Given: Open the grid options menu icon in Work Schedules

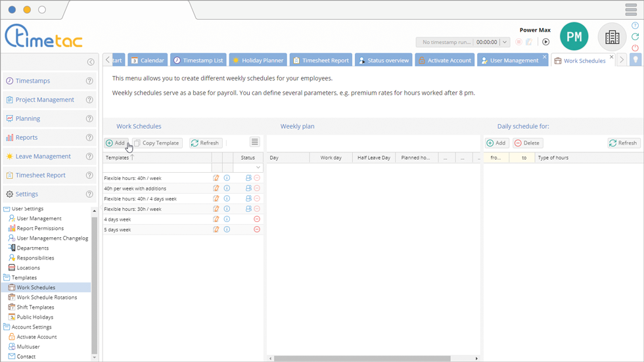Looking at the screenshot, I should coord(254,142).
